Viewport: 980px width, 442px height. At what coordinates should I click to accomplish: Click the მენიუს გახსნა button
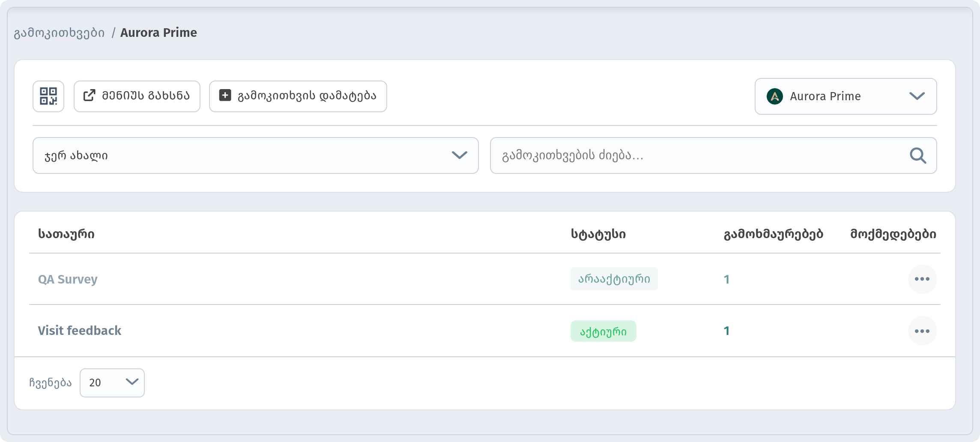point(137,96)
